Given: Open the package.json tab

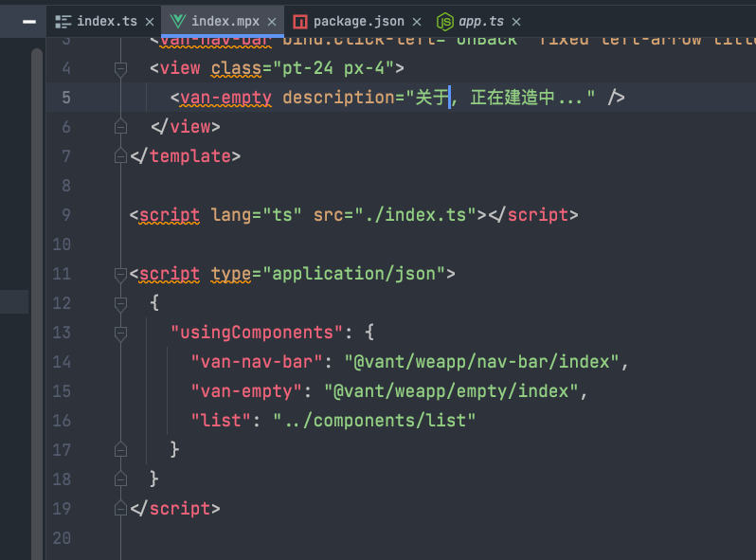Looking at the screenshot, I should (359, 21).
